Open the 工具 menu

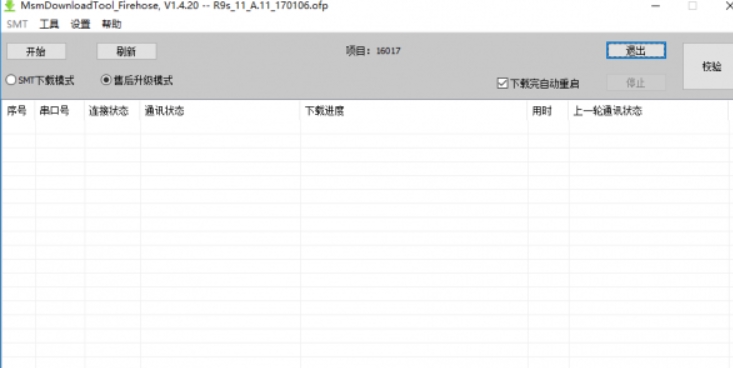49,24
